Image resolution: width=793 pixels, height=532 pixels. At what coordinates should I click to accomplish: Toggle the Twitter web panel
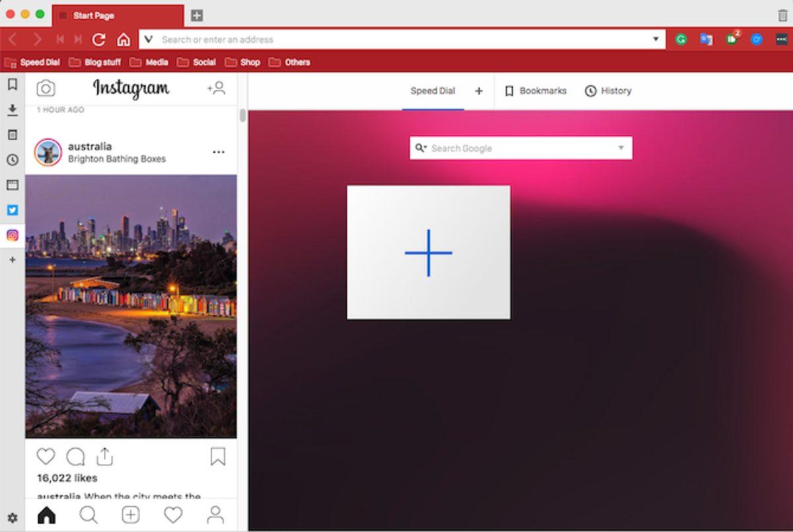(x=12, y=210)
